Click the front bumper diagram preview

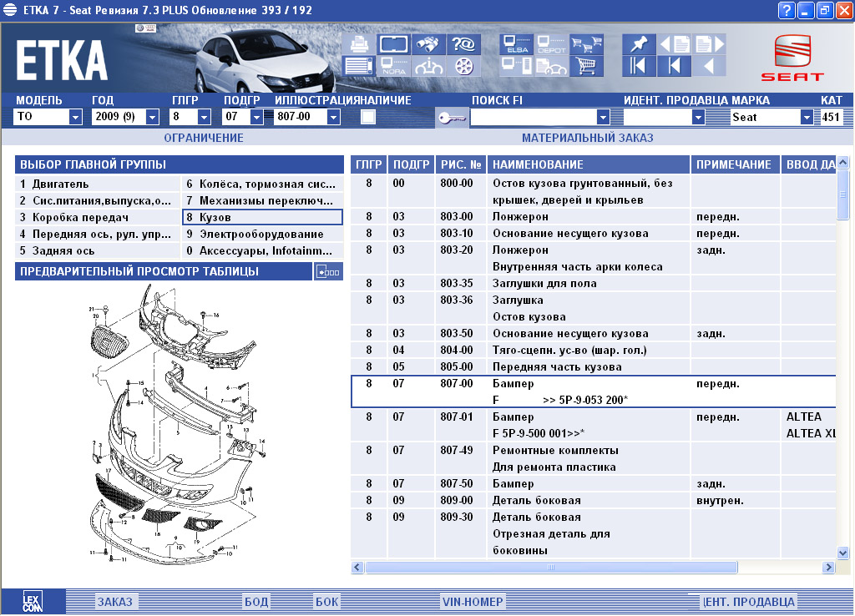coord(177,425)
